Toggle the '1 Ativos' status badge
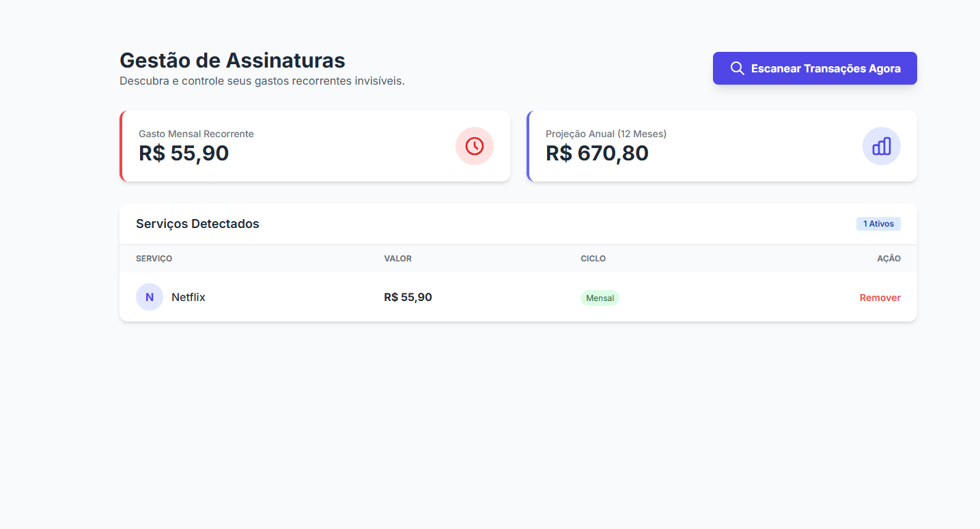The height and width of the screenshot is (529, 980). coord(878,223)
